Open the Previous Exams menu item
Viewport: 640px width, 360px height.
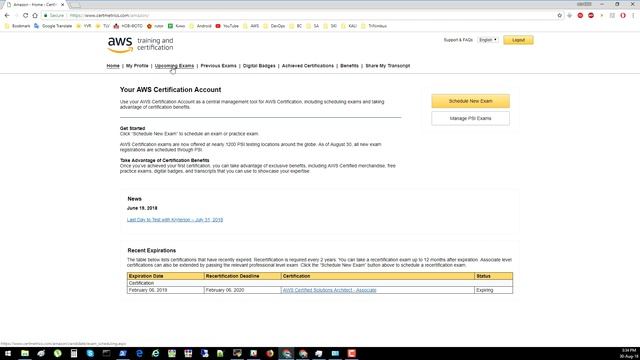point(218,66)
